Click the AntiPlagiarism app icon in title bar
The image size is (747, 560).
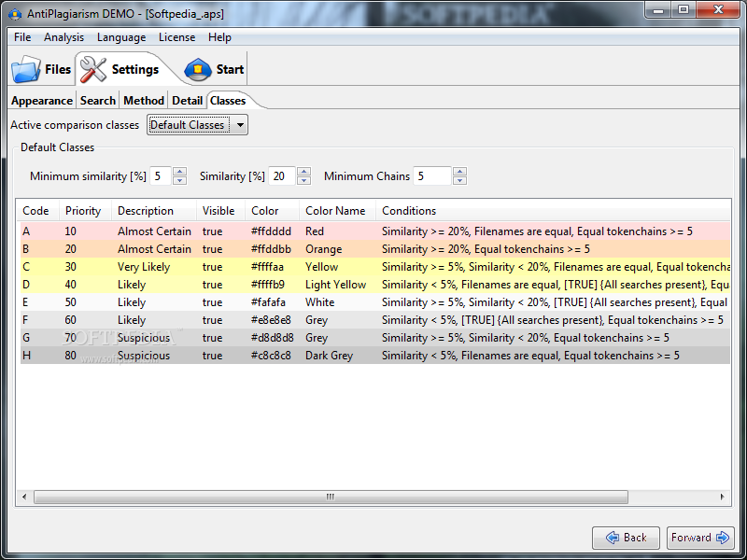point(15,14)
